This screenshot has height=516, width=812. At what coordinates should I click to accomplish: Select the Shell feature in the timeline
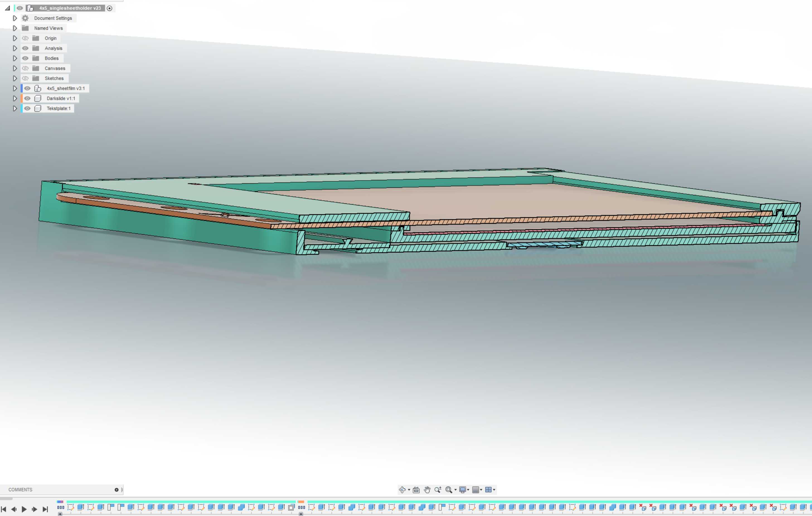coord(291,507)
